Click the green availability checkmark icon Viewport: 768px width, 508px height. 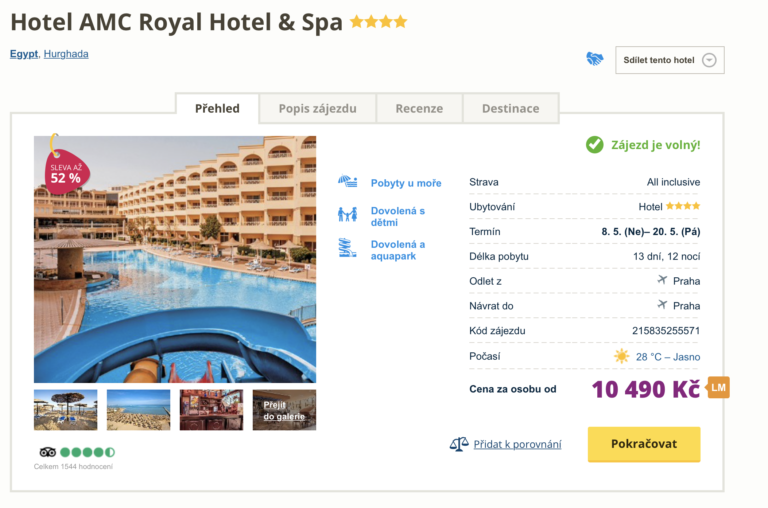click(595, 145)
